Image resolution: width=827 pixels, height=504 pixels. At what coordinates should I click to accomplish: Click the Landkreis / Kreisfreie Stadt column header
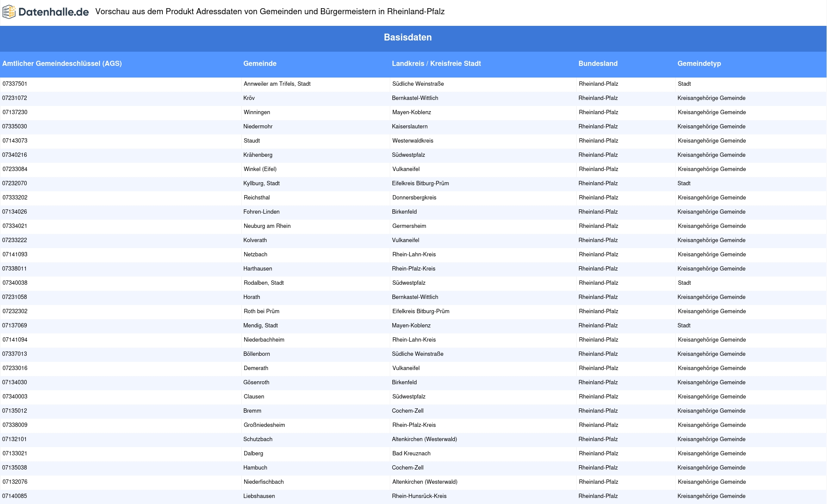point(436,63)
